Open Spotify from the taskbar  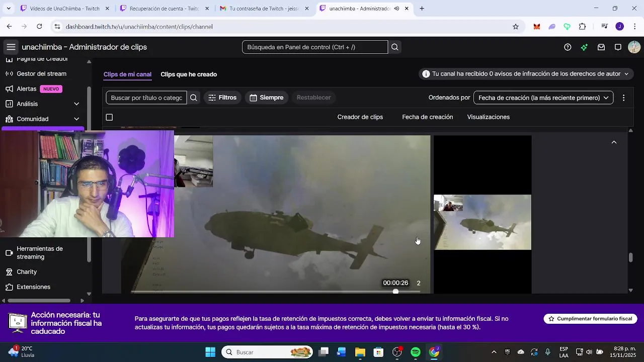click(416, 352)
